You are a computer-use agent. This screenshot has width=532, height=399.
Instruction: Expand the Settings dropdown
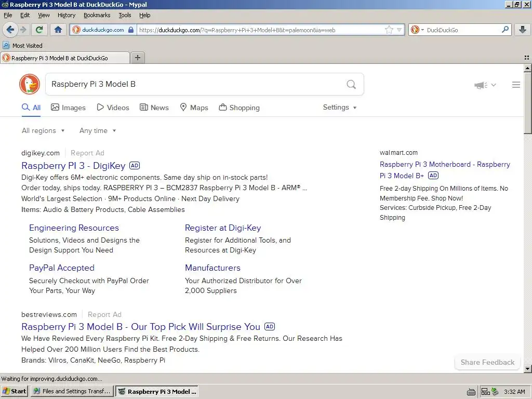(340, 107)
